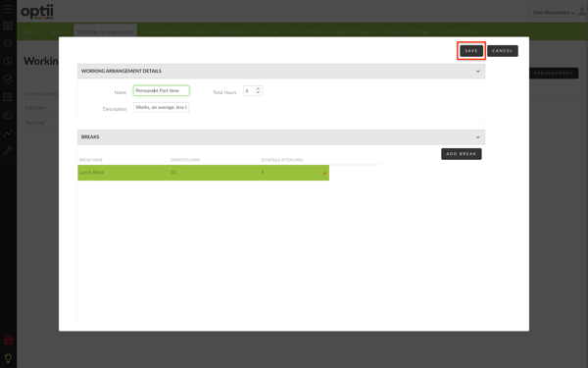Viewport: 588px width, 368px height.
Task: Click the lightbulb icon at sidebar bottom
Action: point(8,358)
